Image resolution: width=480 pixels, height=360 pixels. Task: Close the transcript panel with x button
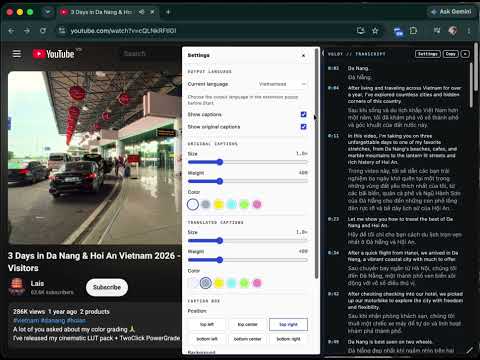coord(465,54)
